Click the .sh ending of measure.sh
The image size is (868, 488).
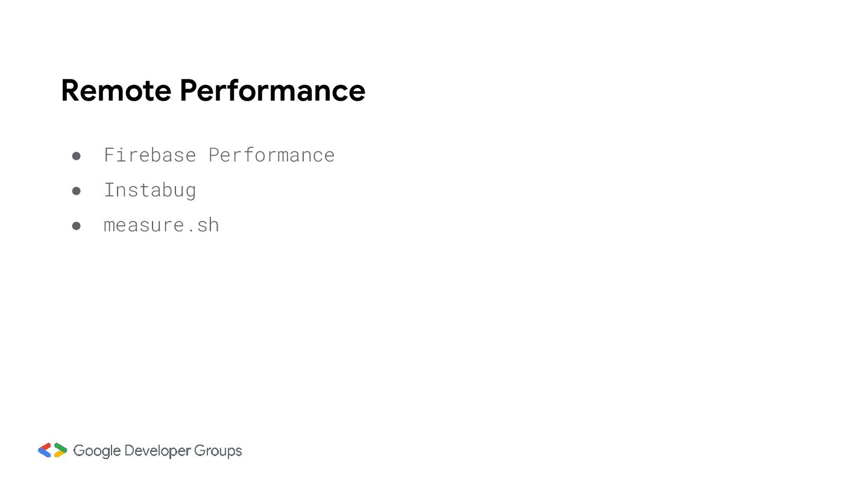tap(202, 225)
